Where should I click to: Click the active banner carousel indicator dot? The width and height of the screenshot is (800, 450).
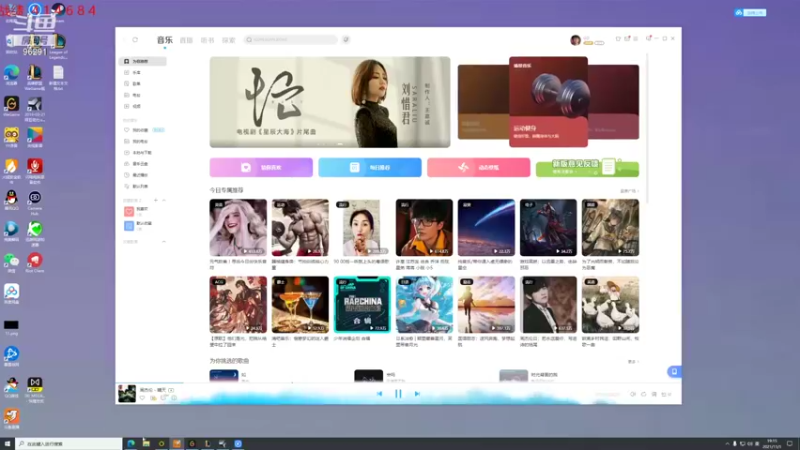(x=340, y=144)
